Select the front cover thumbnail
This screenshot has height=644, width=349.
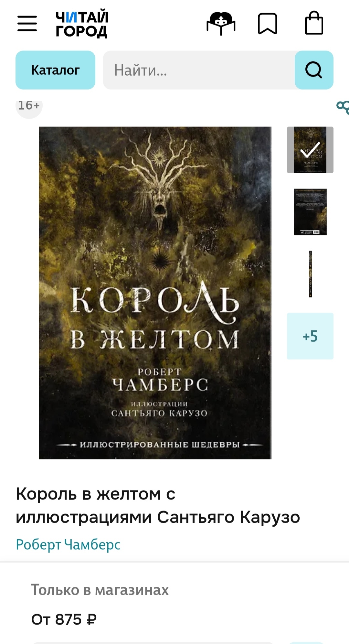(x=310, y=150)
